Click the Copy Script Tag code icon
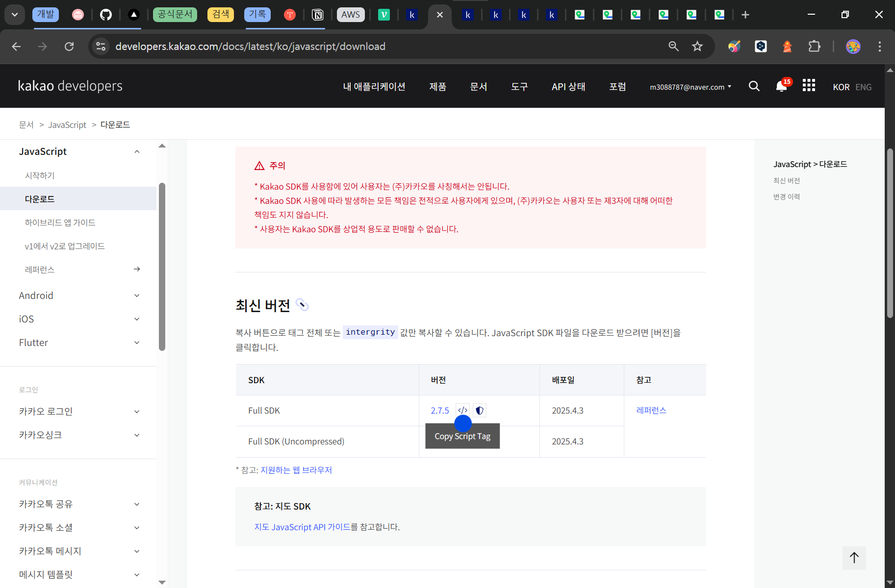 [x=462, y=410]
